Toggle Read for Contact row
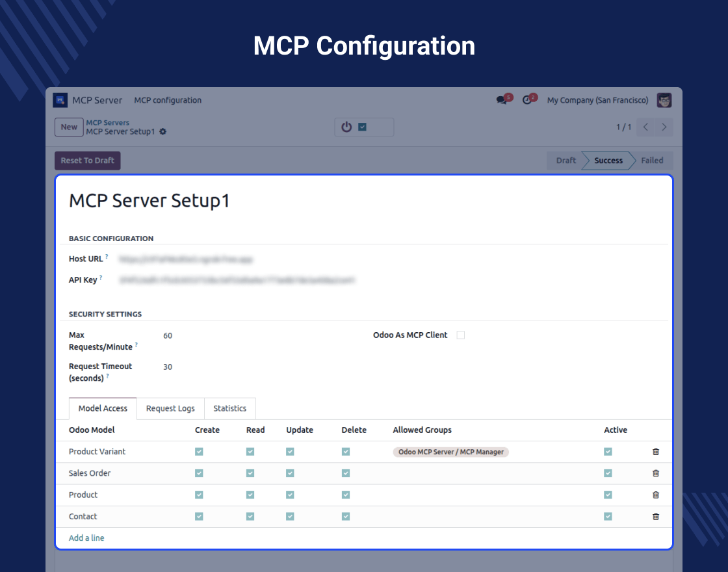The height and width of the screenshot is (572, 728). [x=250, y=516]
